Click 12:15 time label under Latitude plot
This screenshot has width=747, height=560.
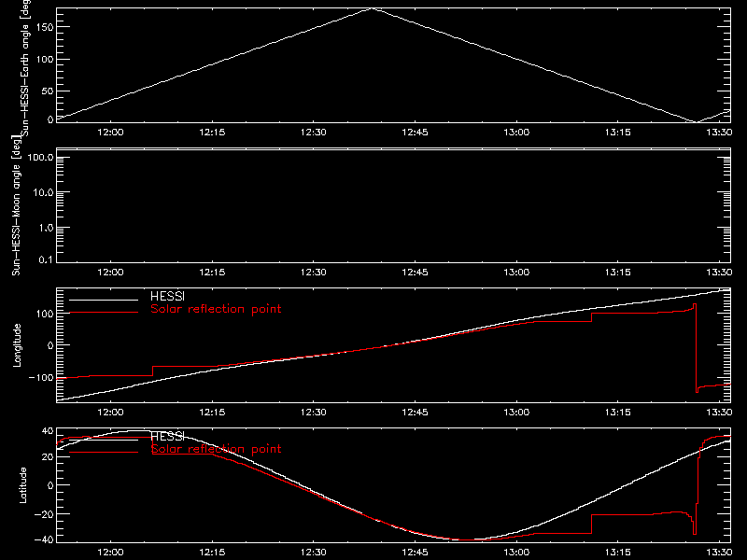click(212, 553)
